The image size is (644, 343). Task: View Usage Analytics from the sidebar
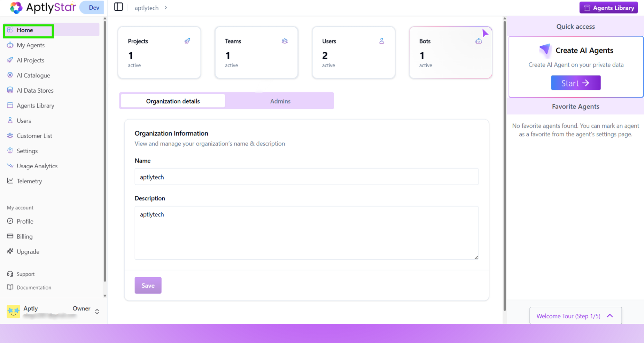coord(37,166)
